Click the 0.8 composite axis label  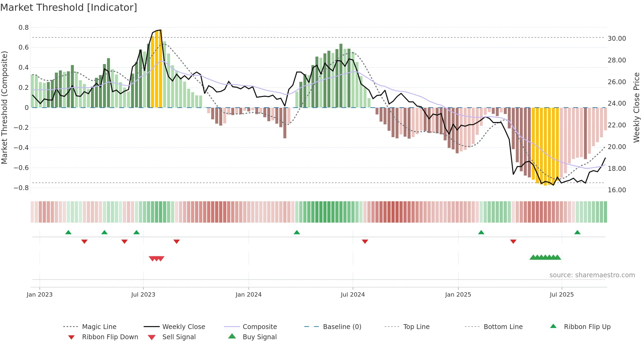[24, 28]
